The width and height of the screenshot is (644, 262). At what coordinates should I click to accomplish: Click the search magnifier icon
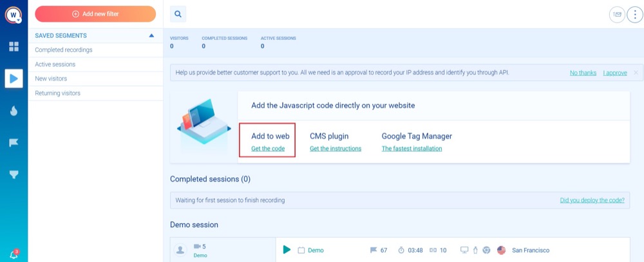point(178,14)
